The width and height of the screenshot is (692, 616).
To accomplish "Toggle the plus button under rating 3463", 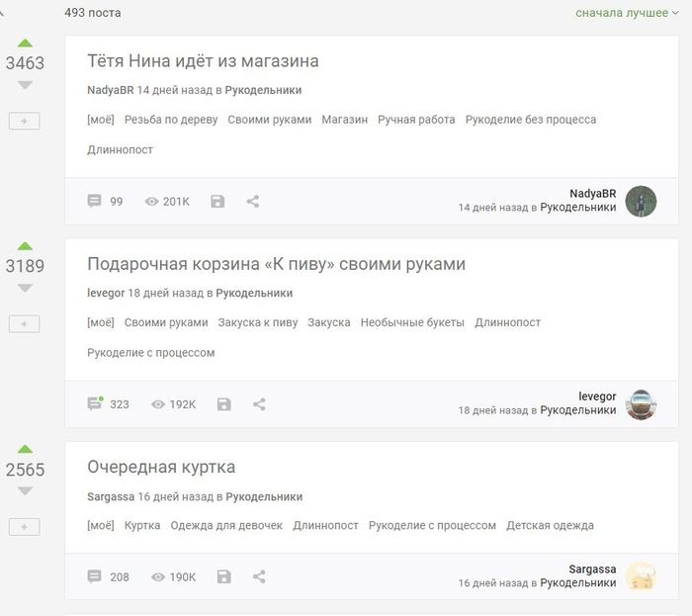I will pyautogui.click(x=25, y=121).
